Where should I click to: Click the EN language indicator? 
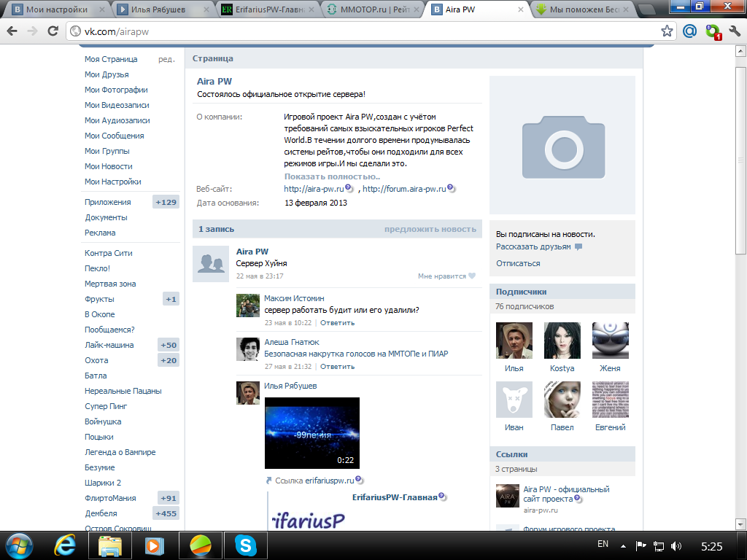click(x=603, y=544)
